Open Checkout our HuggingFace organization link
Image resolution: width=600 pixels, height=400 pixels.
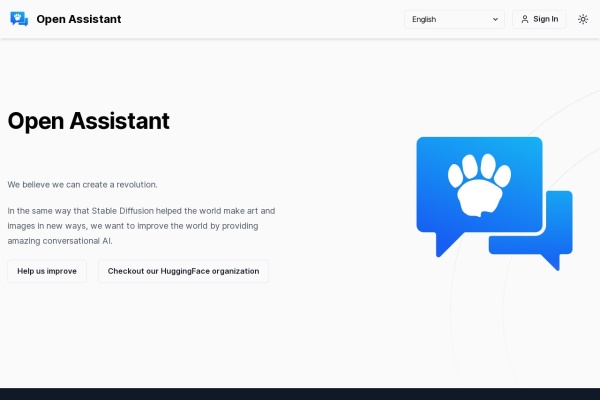(183, 271)
